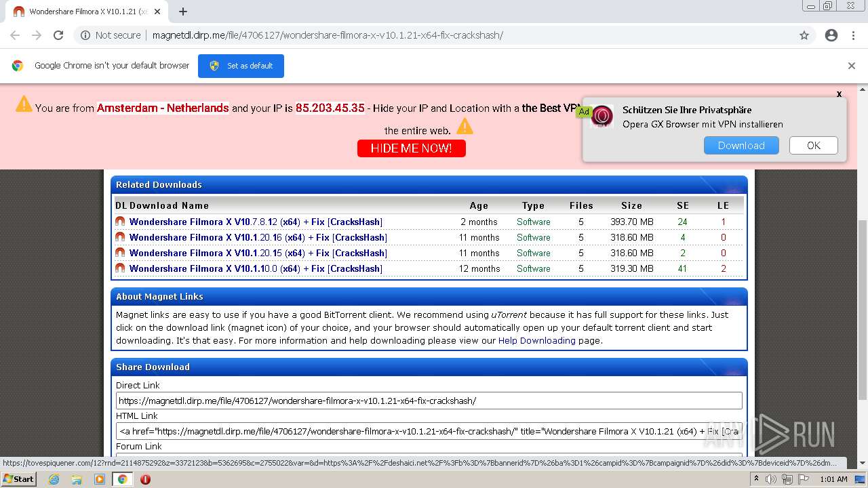Screen dimensions: 868x488
Task: Click magnet icon for Filmora V10.1.20.15
Action: (x=120, y=253)
